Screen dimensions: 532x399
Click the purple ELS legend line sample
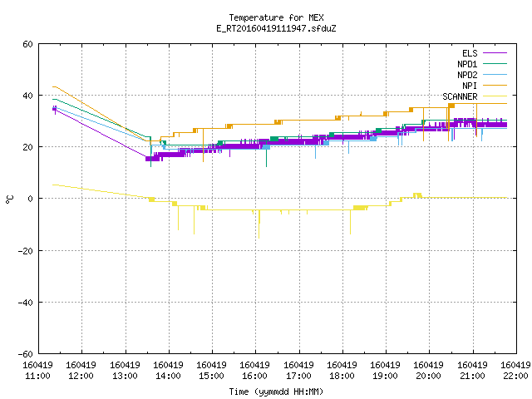coord(495,53)
